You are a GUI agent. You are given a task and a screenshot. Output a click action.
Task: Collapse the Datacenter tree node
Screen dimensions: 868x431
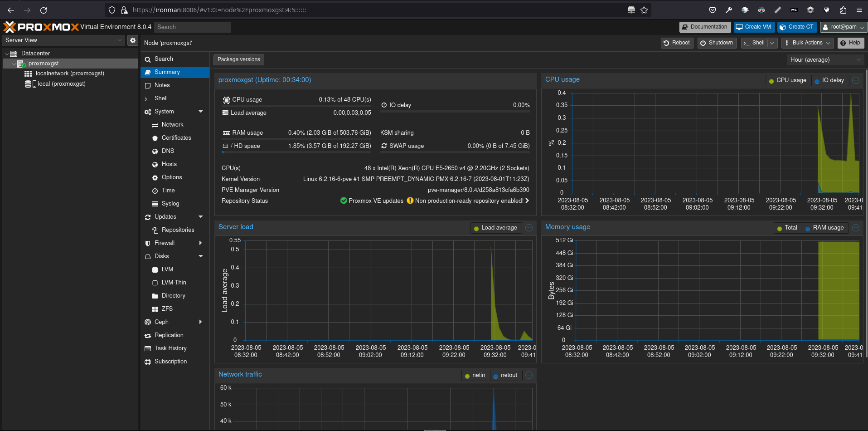(7, 54)
